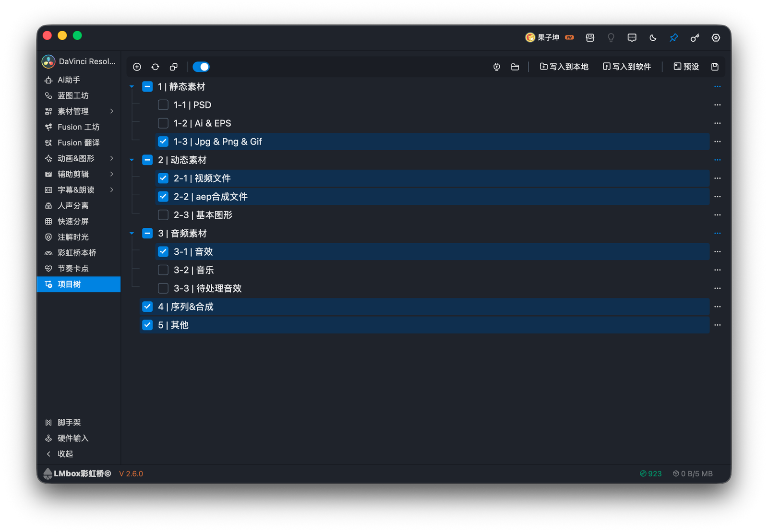The width and height of the screenshot is (768, 532).
Task: Uncheck the 4 | 序列&合成 checkbox
Action: click(x=147, y=307)
